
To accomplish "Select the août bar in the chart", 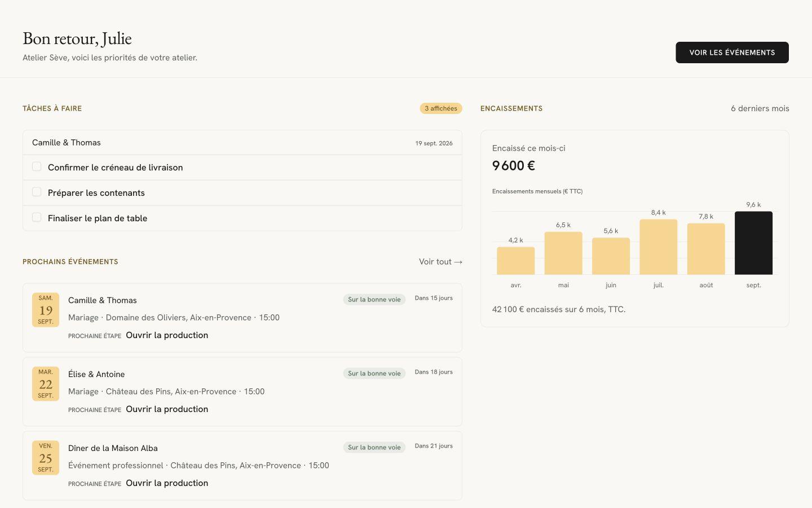I will pos(706,249).
